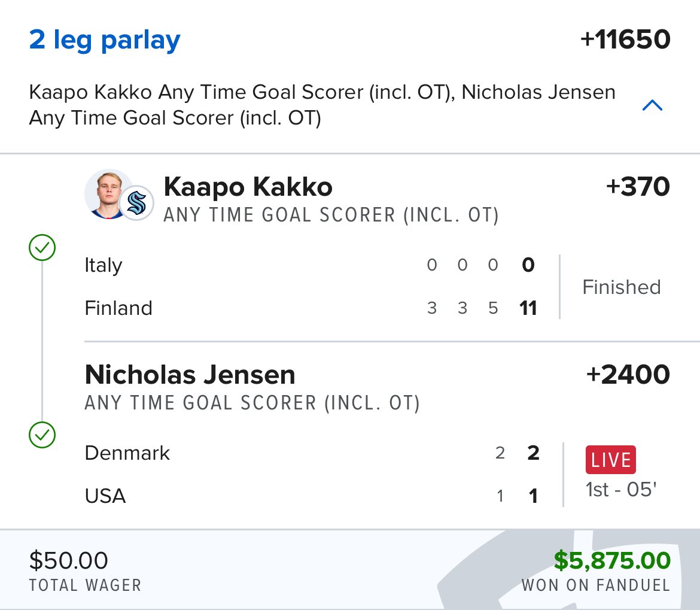
Task: Click the $5,875.00 winnings amount
Action: (611, 561)
